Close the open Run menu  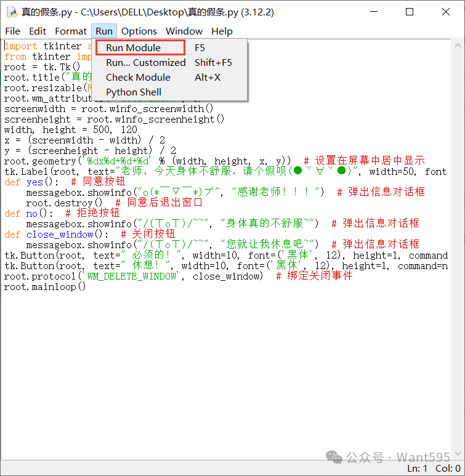pyautogui.click(x=104, y=31)
